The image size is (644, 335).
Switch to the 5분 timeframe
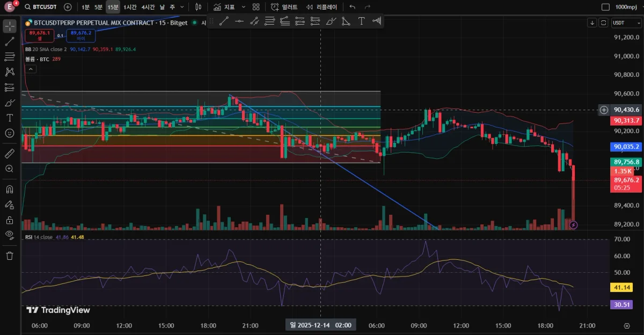tap(98, 7)
